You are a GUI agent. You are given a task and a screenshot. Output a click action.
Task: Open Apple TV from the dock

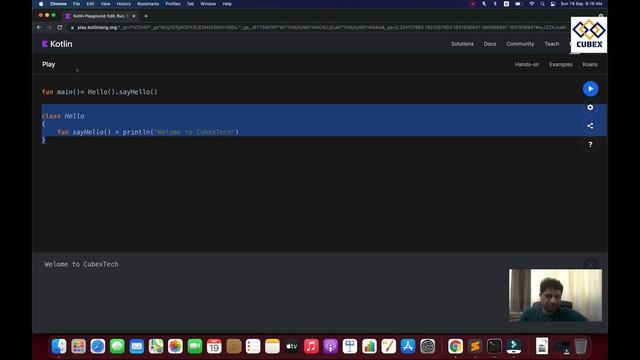pyautogui.click(x=292, y=346)
